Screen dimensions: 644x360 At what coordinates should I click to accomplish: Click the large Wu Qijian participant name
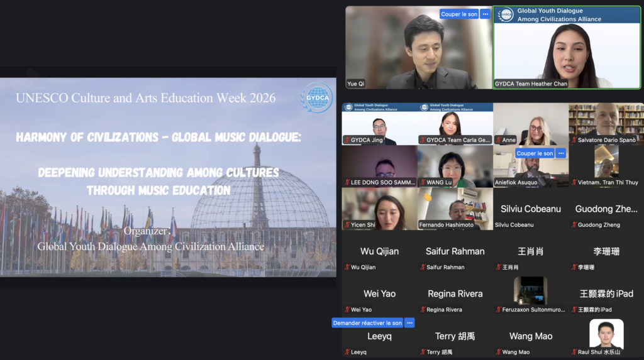pyautogui.click(x=379, y=251)
